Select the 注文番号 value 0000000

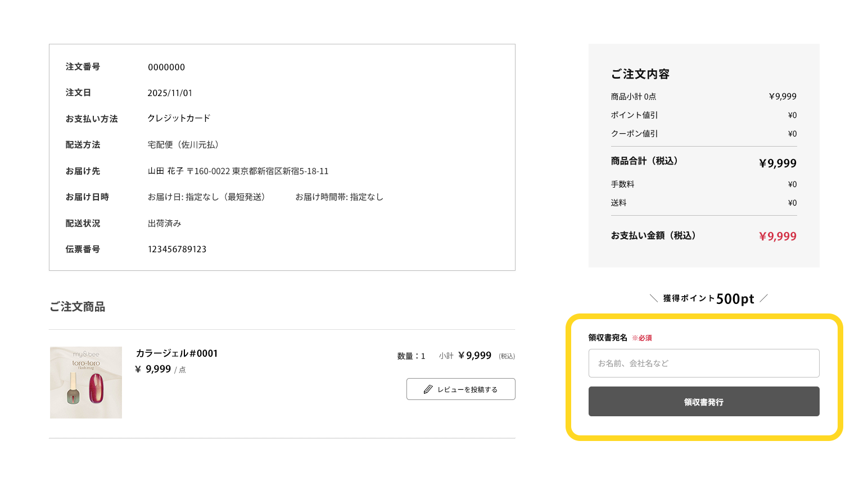[166, 67]
